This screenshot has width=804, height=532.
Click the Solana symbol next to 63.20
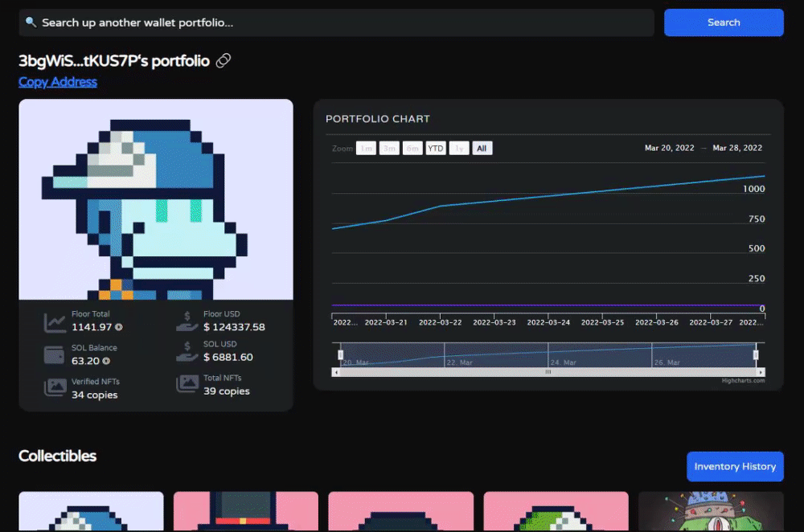click(106, 361)
